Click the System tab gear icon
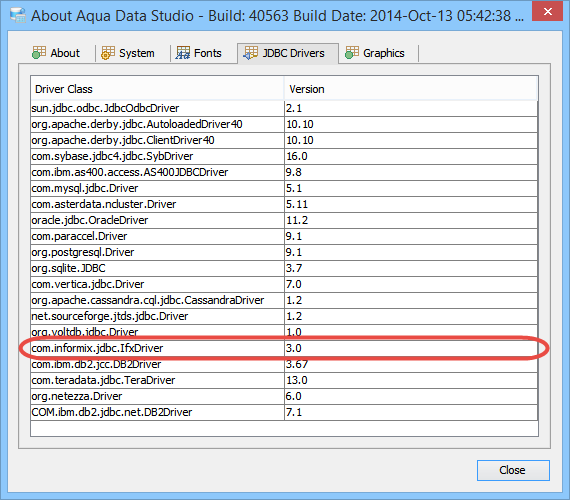The height and width of the screenshot is (500, 570). point(108,53)
